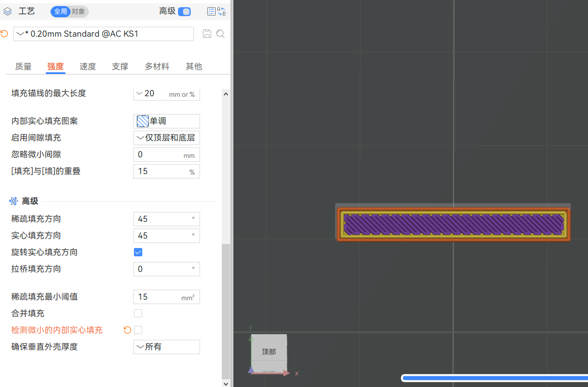Open the Multi-material tab
Screen dimensions: 588x387
coord(157,66)
